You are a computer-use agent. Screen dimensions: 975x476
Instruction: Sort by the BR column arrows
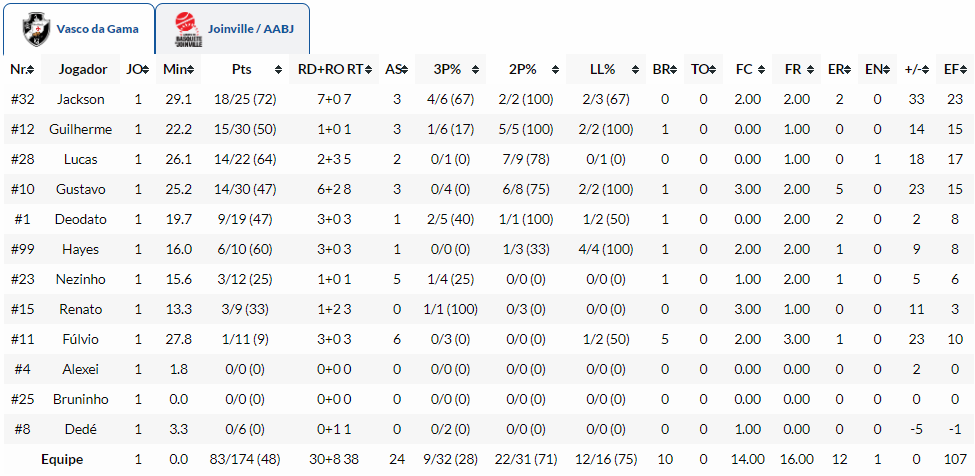672,69
